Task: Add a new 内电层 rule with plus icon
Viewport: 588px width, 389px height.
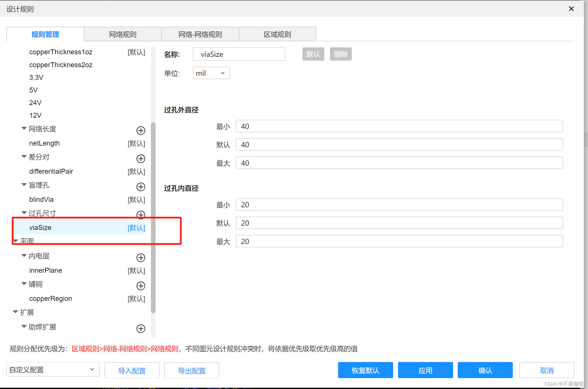Action: [141, 258]
